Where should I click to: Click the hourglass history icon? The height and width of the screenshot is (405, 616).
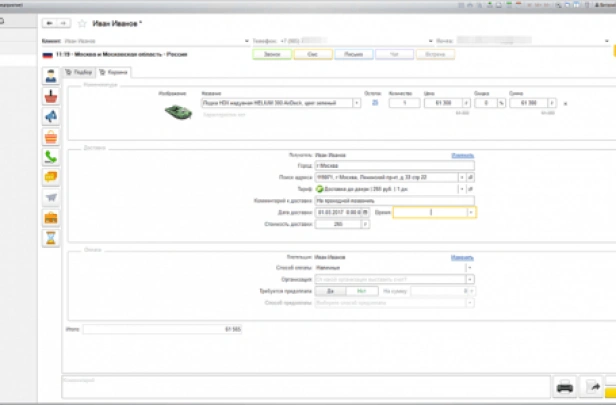click(50, 238)
